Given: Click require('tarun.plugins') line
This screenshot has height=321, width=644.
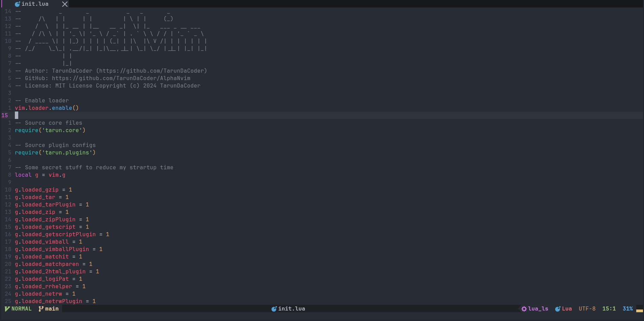Looking at the screenshot, I should coord(55,153).
